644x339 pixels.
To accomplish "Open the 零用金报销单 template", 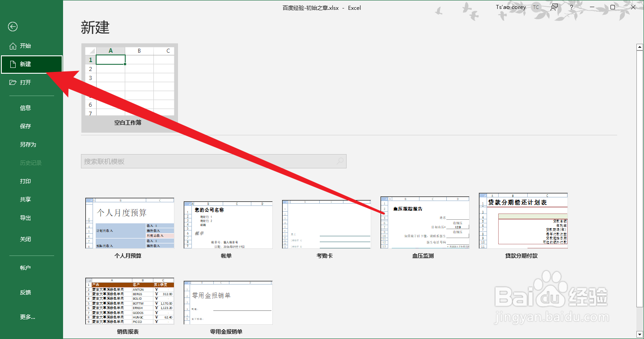I will coord(228,307).
